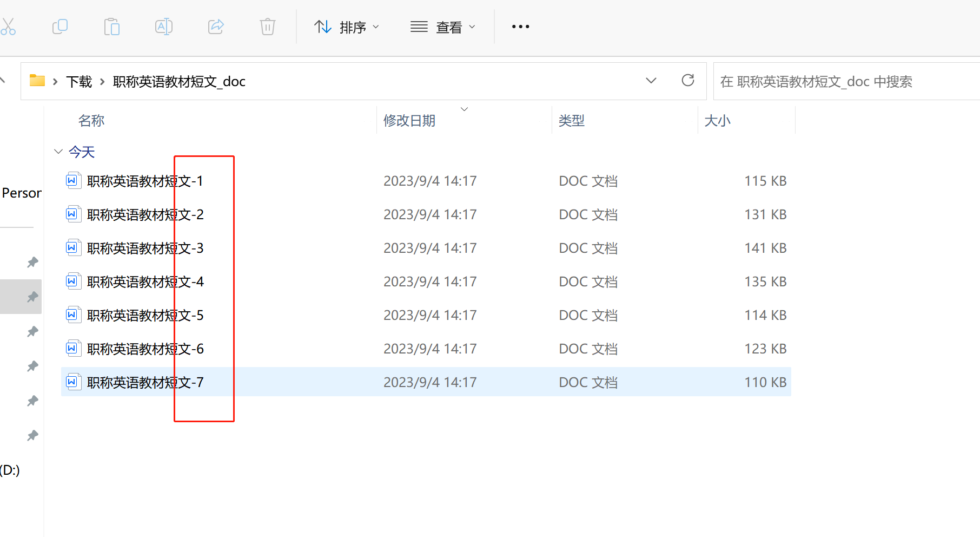Collapse the 今天 group
The width and height of the screenshot is (980, 537).
(x=58, y=152)
